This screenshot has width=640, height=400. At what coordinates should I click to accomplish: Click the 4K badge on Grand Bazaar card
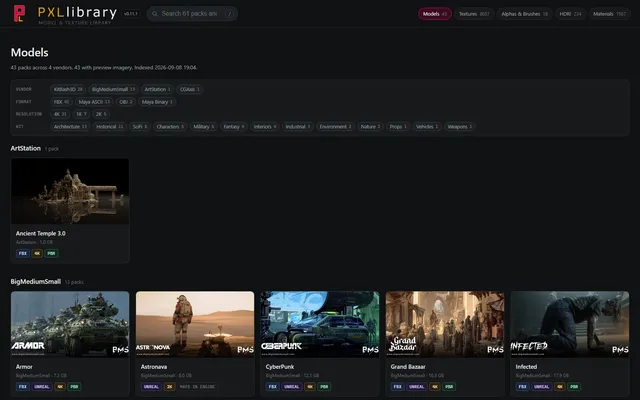click(435, 387)
